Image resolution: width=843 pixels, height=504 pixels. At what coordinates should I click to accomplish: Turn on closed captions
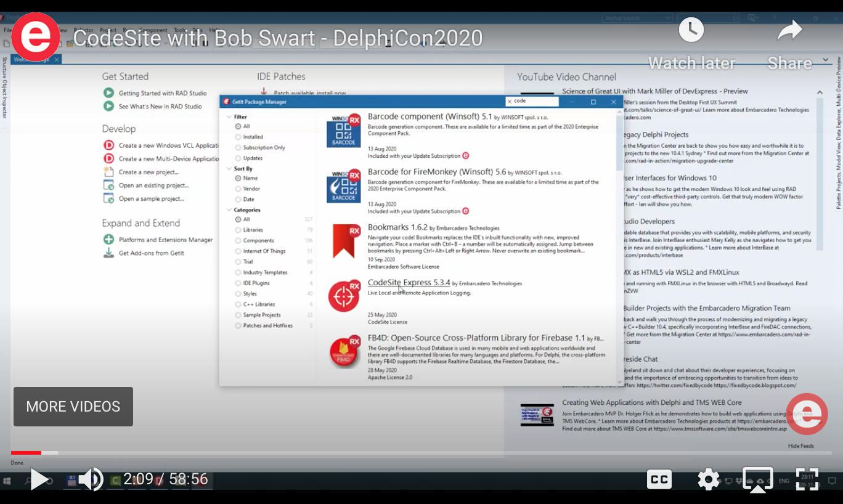pyautogui.click(x=659, y=479)
